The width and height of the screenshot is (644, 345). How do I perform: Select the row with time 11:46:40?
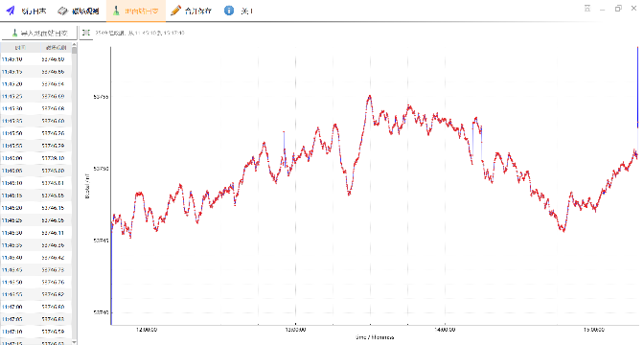point(35,258)
